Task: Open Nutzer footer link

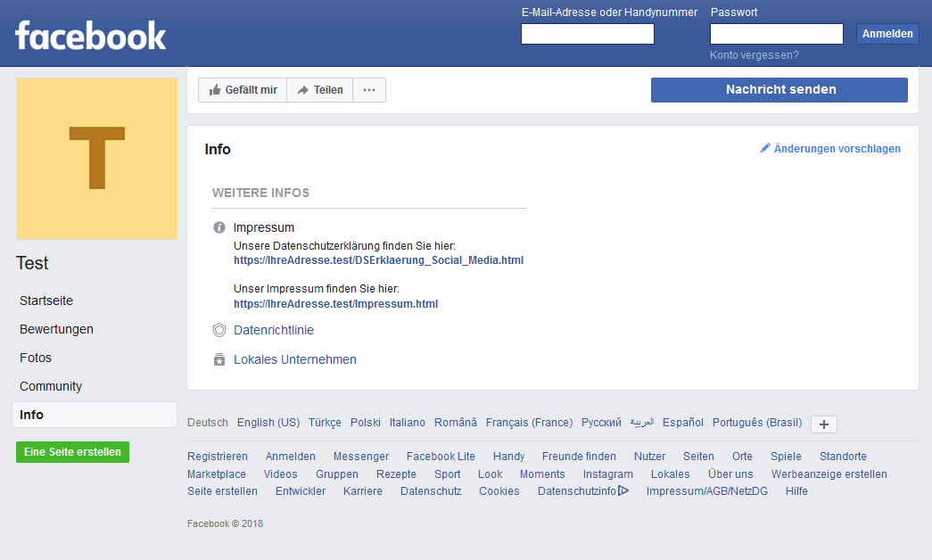Action: (x=649, y=457)
